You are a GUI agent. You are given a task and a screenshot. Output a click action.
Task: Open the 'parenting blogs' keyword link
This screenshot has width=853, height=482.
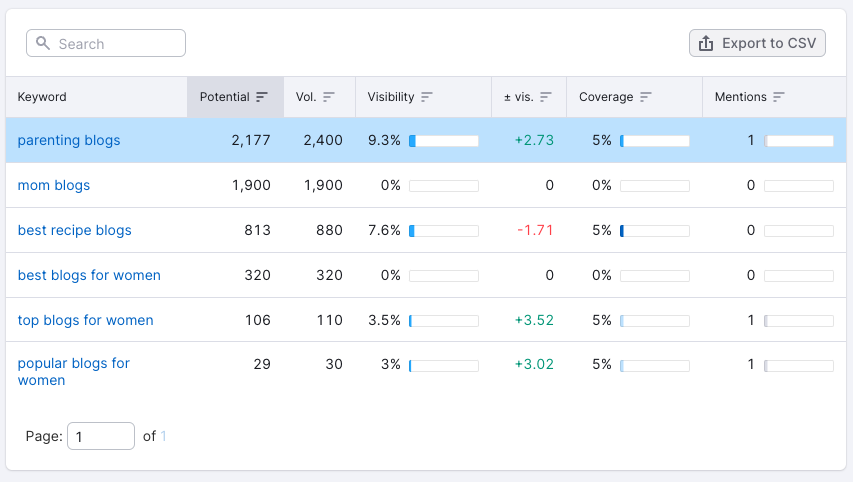[x=69, y=140]
